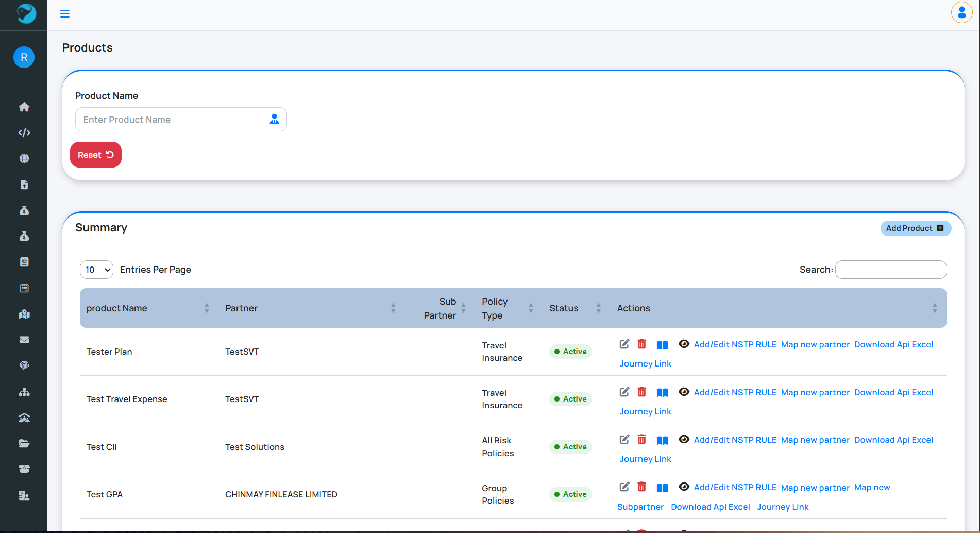Click the hamburger menu toggle icon

coord(65,14)
